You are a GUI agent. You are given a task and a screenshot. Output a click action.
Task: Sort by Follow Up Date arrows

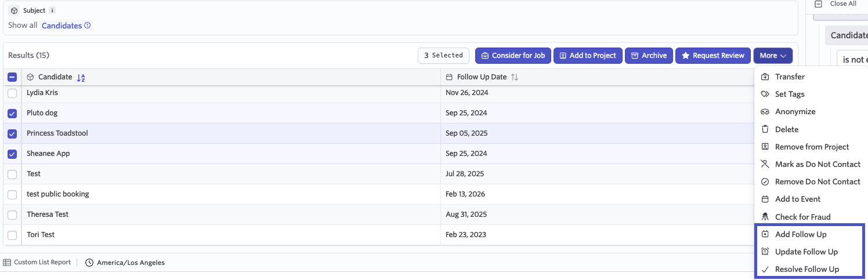coord(515,77)
